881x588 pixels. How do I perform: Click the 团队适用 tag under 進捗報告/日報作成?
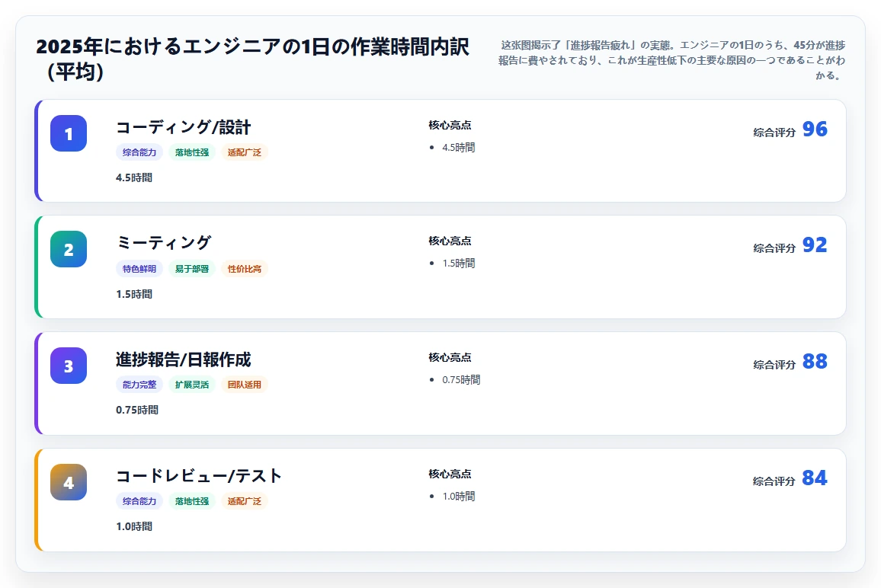coord(245,385)
